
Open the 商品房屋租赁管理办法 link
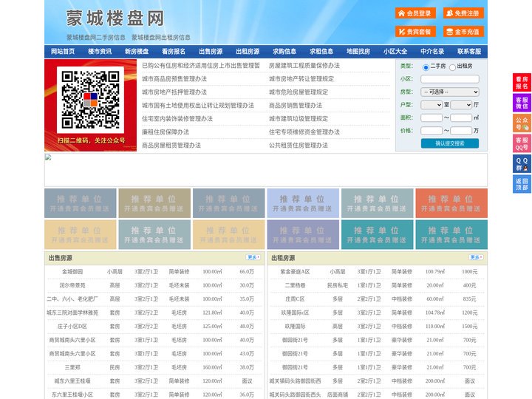pos(171,146)
